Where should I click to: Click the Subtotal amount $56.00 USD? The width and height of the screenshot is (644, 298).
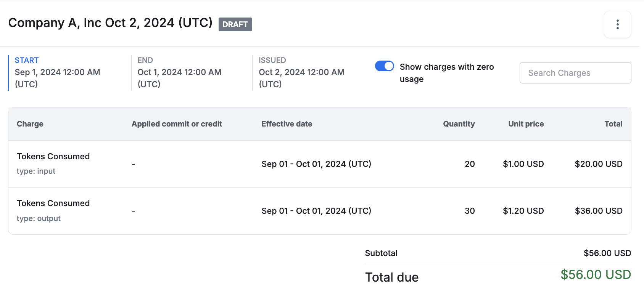pos(607,253)
